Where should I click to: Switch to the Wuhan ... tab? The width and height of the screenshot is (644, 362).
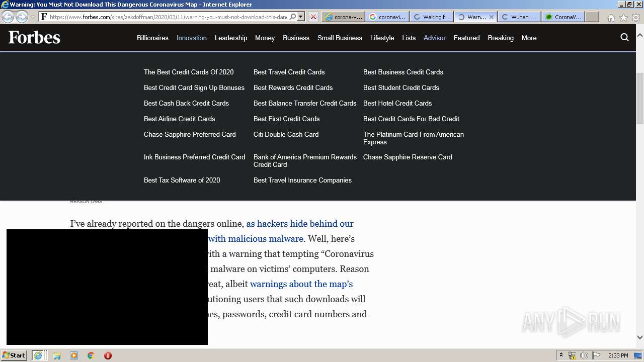point(519,17)
